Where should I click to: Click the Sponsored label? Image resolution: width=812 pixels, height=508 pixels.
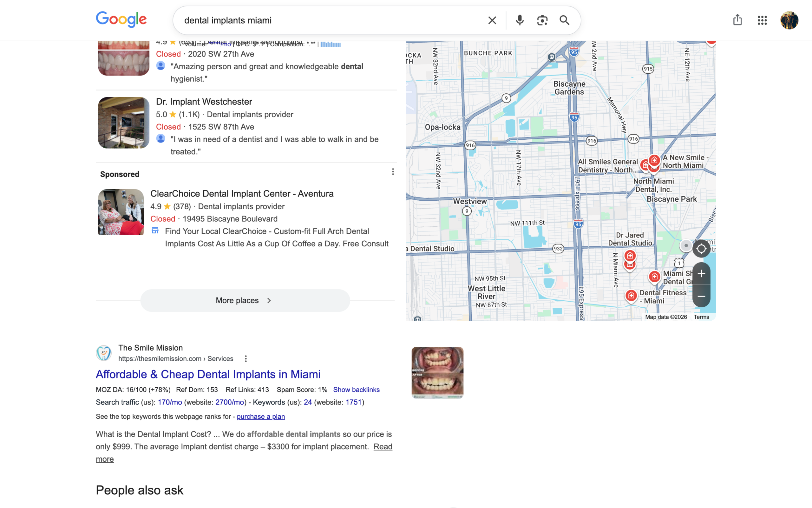pos(120,174)
